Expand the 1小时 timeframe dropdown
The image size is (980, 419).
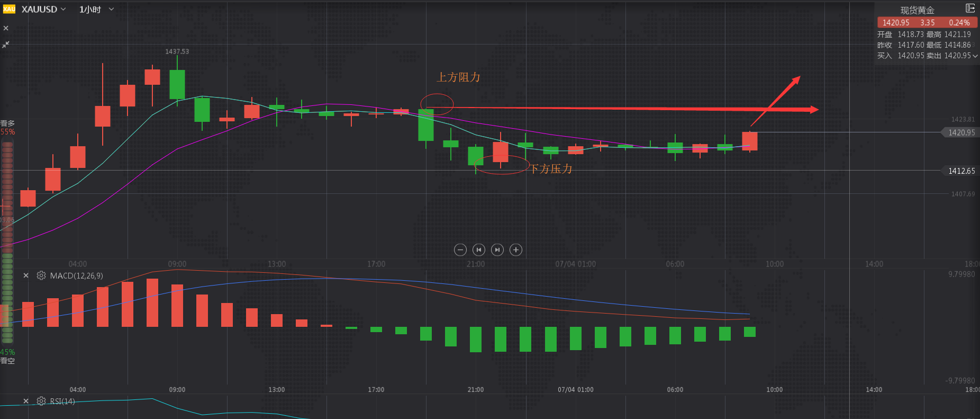pyautogui.click(x=96, y=10)
